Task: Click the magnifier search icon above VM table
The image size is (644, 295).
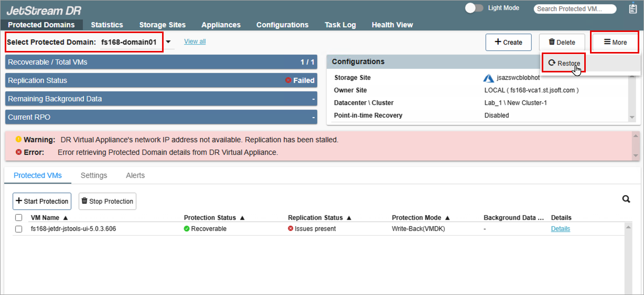Action: 626,199
